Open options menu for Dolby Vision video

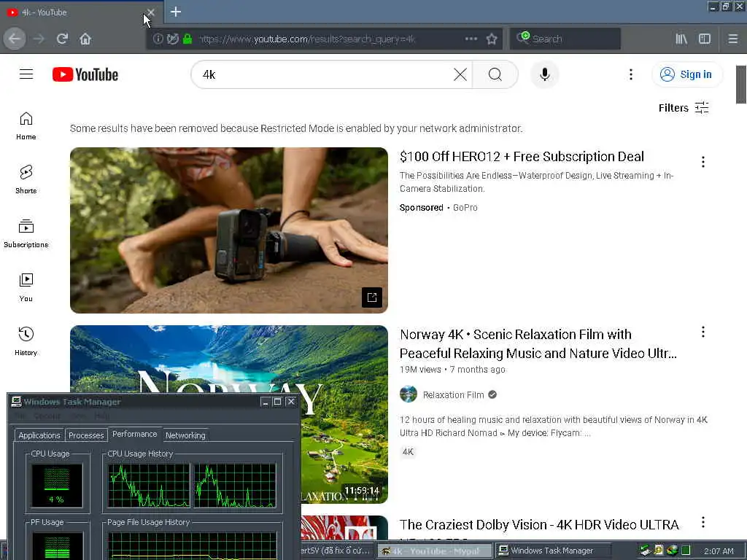(703, 522)
